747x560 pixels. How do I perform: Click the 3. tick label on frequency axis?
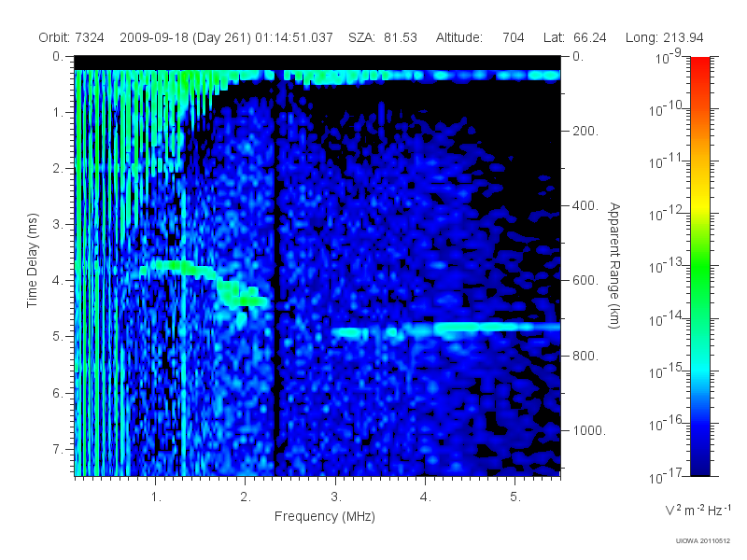[336, 497]
